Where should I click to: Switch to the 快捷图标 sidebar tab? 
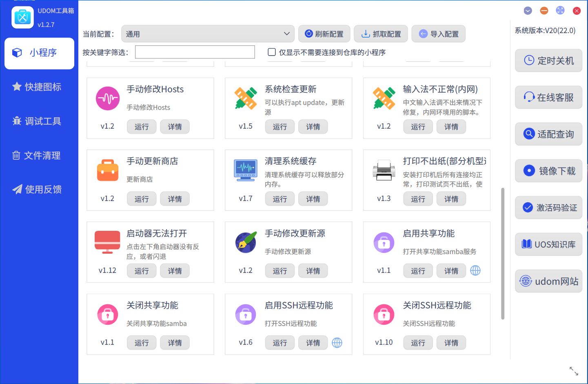[x=37, y=87]
